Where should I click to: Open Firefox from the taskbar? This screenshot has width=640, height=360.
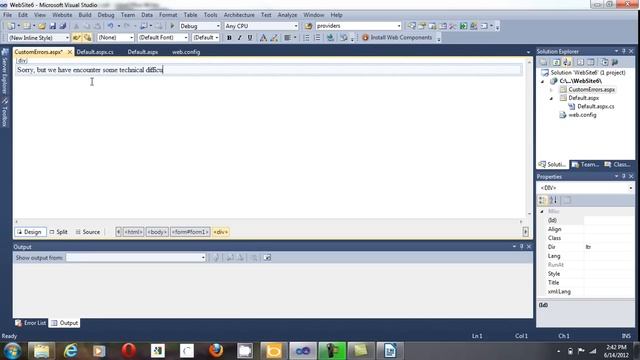pos(216,351)
